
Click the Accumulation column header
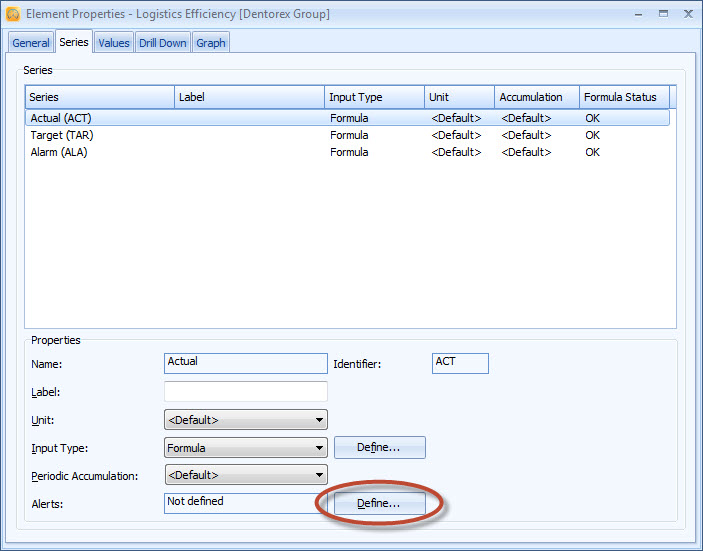(537, 97)
